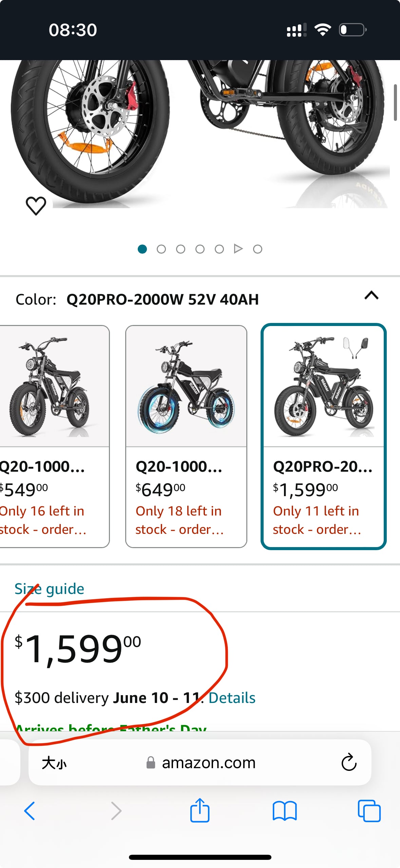Tap the Safari back arrow
This screenshot has height=868, width=400.
click(x=30, y=811)
